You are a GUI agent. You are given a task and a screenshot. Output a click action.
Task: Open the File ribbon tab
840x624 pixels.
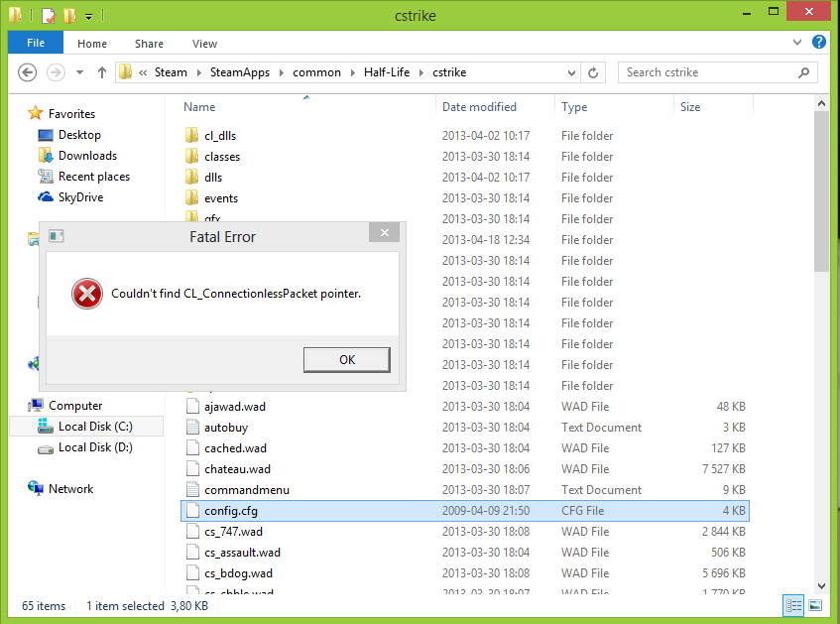click(36, 43)
